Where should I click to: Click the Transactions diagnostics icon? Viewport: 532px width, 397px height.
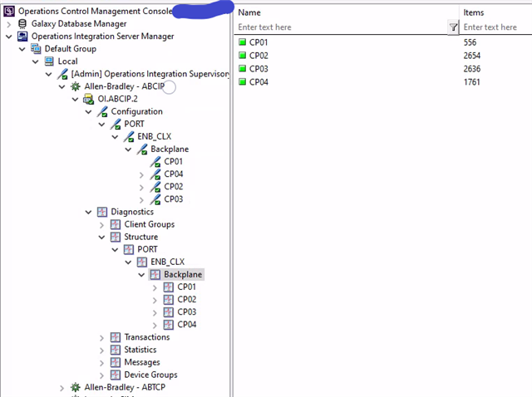pos(116,337)
